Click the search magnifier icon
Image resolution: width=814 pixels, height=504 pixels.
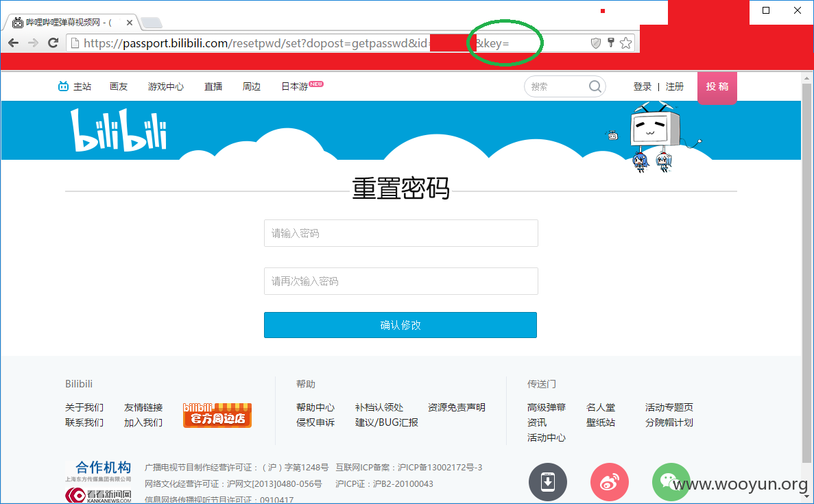595,86
